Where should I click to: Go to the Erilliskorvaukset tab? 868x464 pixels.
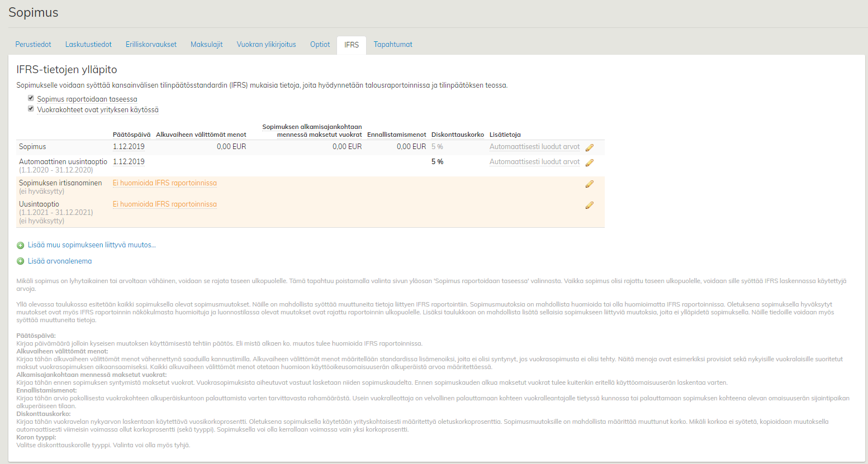point(151,45)
